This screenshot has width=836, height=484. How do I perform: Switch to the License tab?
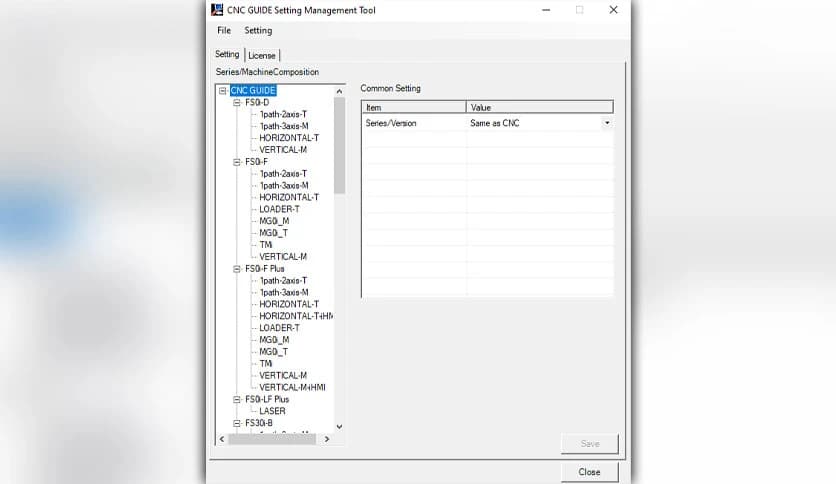(262, 55)
